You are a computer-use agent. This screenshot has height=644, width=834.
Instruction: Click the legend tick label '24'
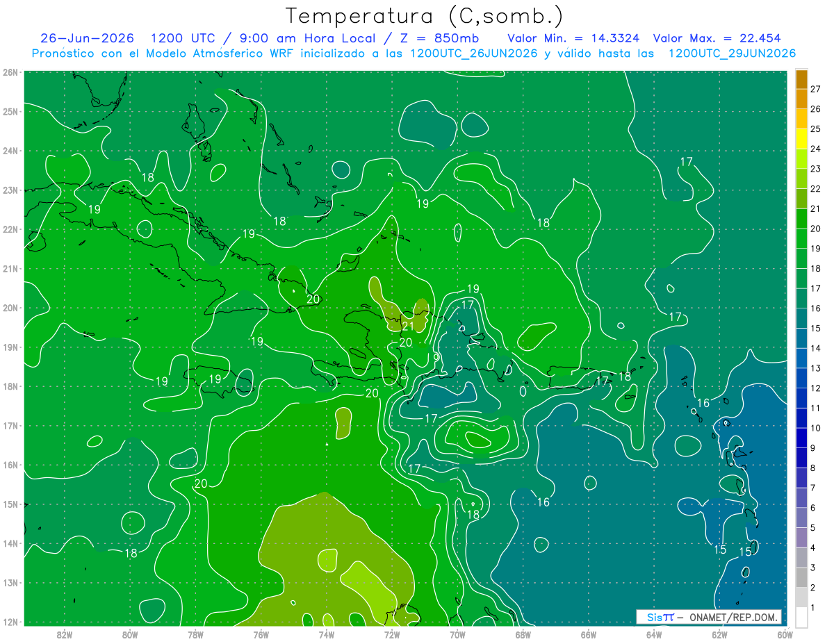(815, 149)
